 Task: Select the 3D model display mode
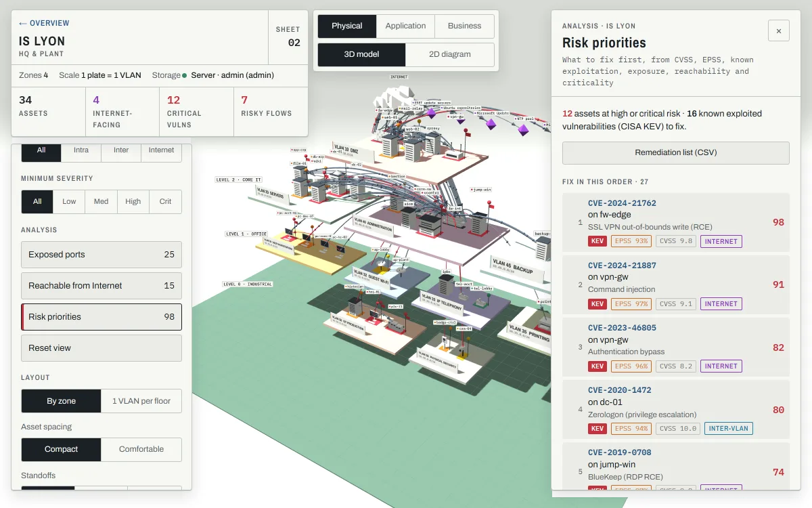[x=361, y=54]
